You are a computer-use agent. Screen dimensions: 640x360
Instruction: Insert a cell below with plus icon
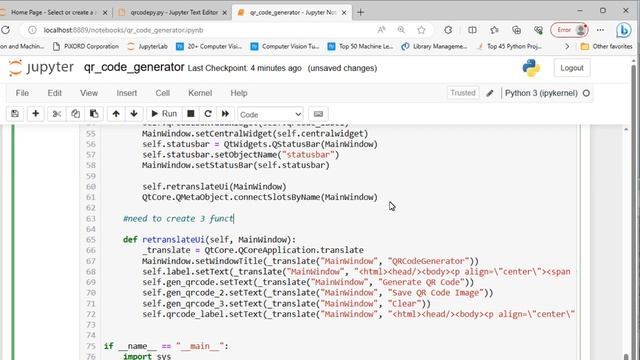(x=36, y=114)
